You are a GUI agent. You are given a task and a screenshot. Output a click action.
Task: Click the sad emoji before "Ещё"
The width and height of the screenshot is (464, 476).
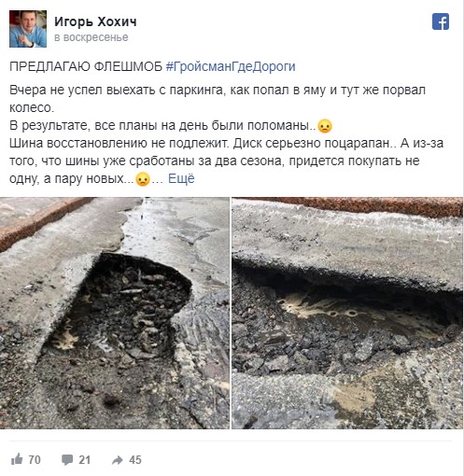pos(143,179)
